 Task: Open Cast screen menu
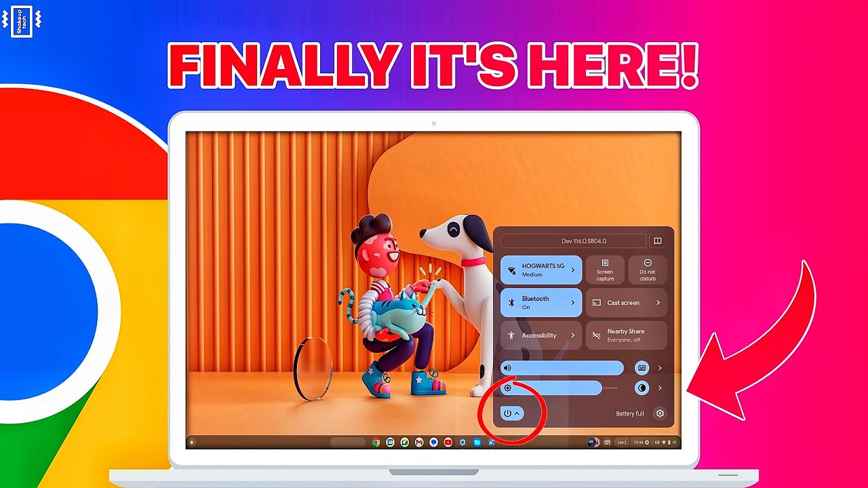click(626, 302)
